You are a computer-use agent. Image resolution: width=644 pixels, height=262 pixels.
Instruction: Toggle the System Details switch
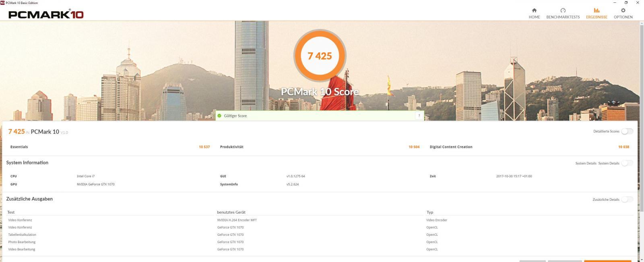(x=627, y=163)
